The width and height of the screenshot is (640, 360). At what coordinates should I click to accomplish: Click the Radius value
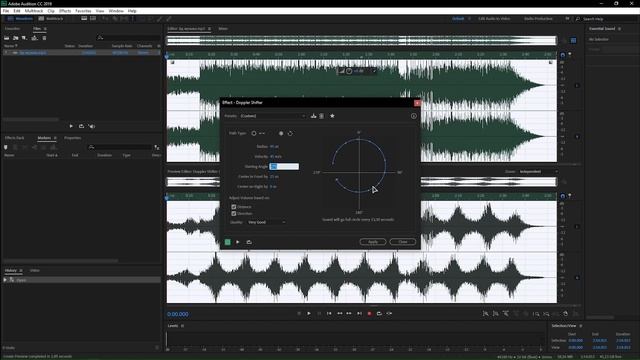pyautogui.click(x=274, y=147)
